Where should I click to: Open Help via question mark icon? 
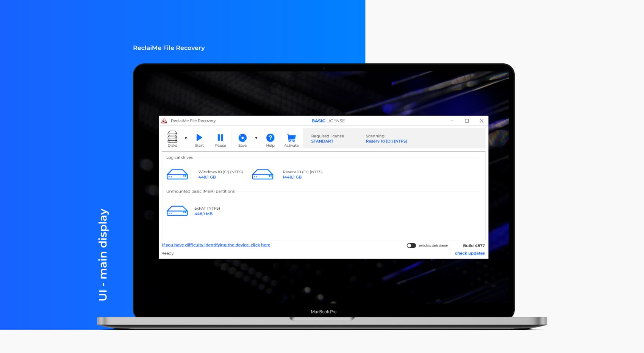click(270, 138)
